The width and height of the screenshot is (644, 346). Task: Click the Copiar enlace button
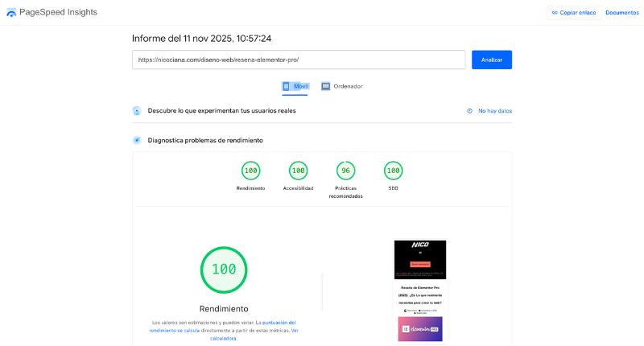(x=574, y=13)
